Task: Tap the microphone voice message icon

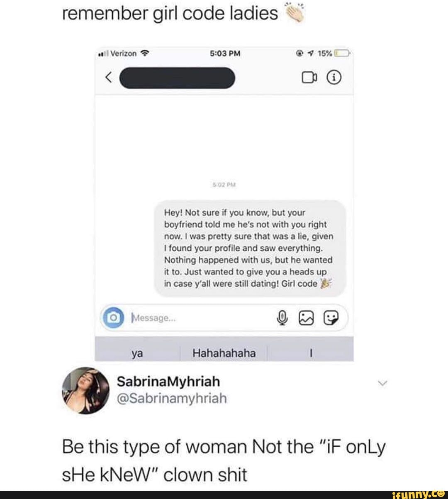Action: pos(282,318)
